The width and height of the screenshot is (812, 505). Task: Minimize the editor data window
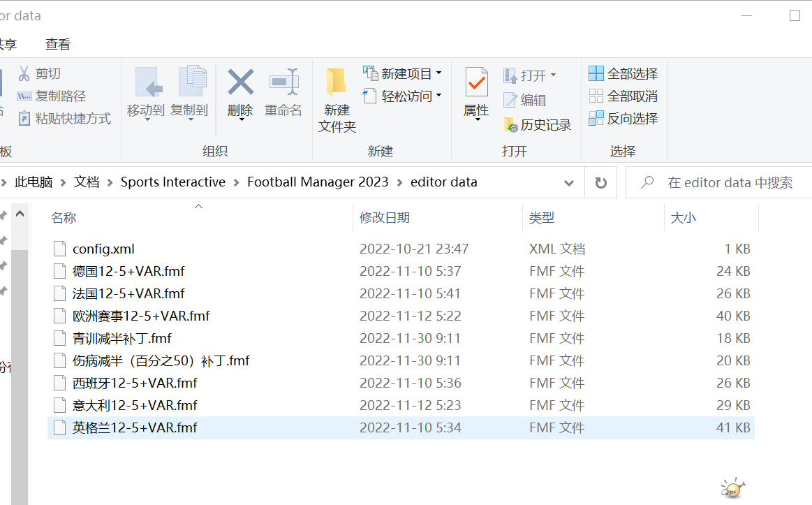point(747,16)
